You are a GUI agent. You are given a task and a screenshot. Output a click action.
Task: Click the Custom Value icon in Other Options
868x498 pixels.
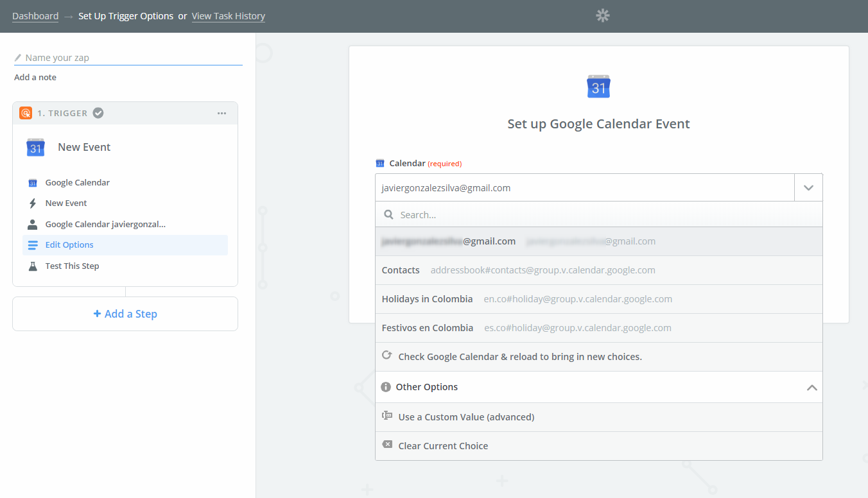coord(386,416)
